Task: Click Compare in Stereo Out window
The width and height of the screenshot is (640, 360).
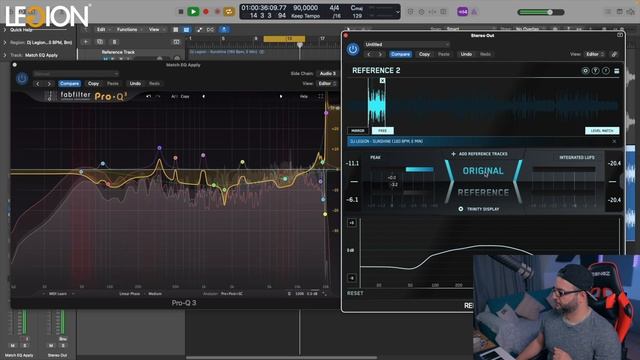Action: 400,54
